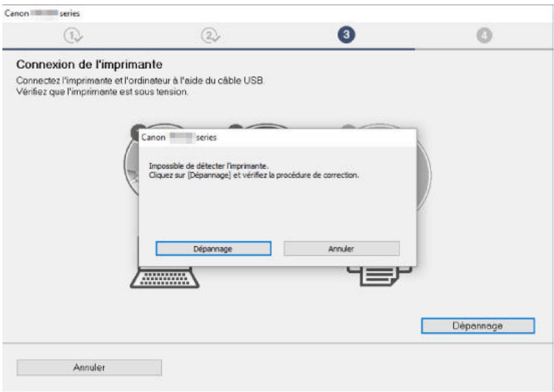554x392 pixels.
Task: Cancel setup with the bottom-left Annuler button
Action: click(x=89, y=367)
